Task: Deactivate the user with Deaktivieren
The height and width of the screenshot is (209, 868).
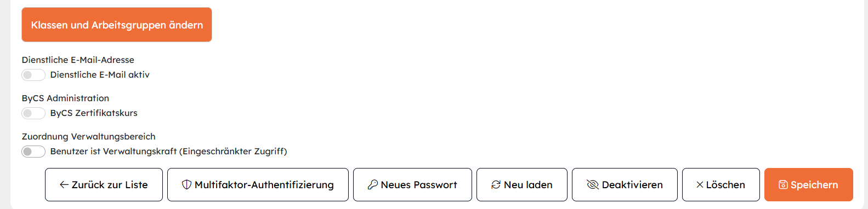Action: click(625, 185)
